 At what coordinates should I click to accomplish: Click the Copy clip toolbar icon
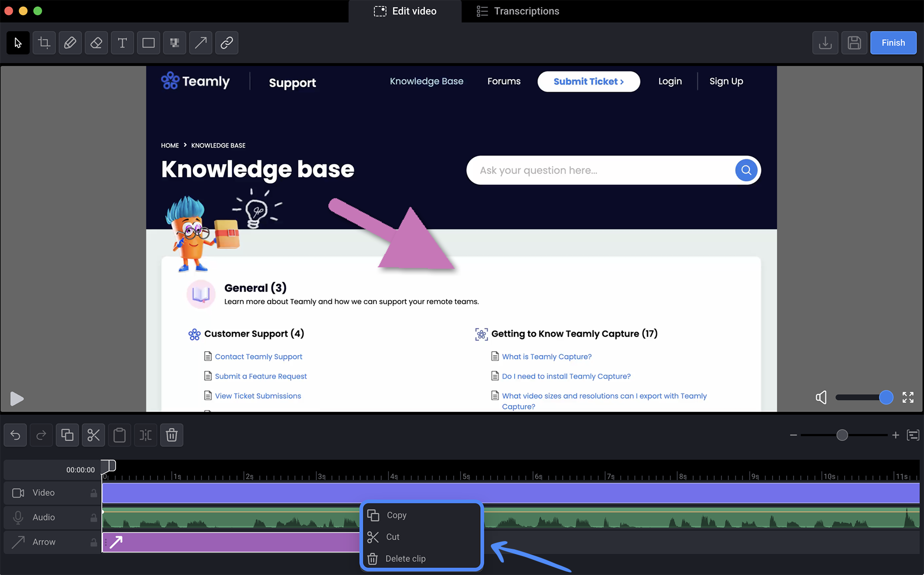pyautogui.click(x=67, y=435)
